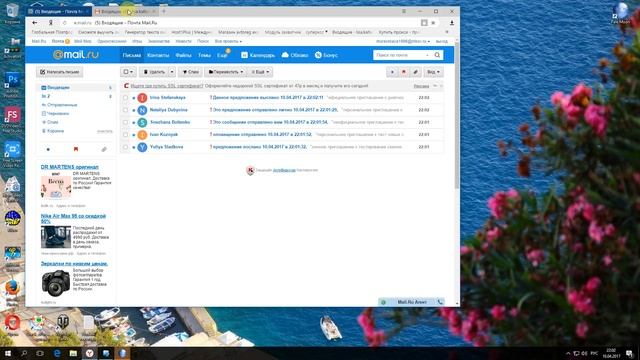Click Nataliya Dubynina's blue avatar

click(x=142, y=110)
